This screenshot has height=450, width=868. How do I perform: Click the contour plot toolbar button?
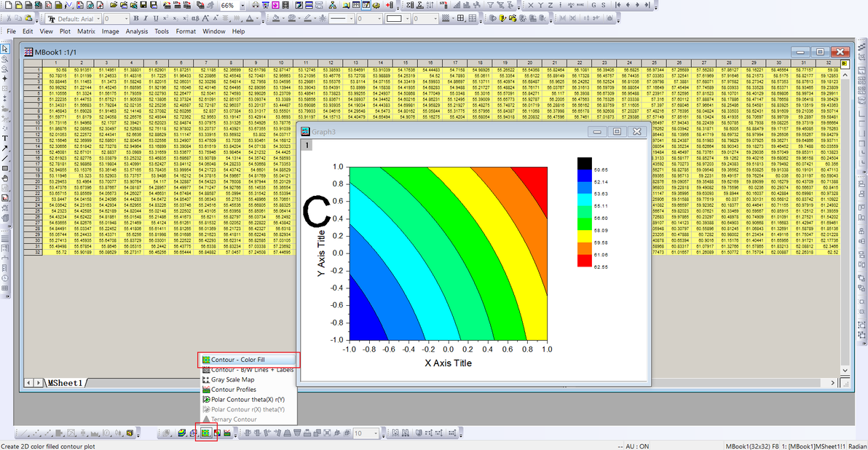206,433
